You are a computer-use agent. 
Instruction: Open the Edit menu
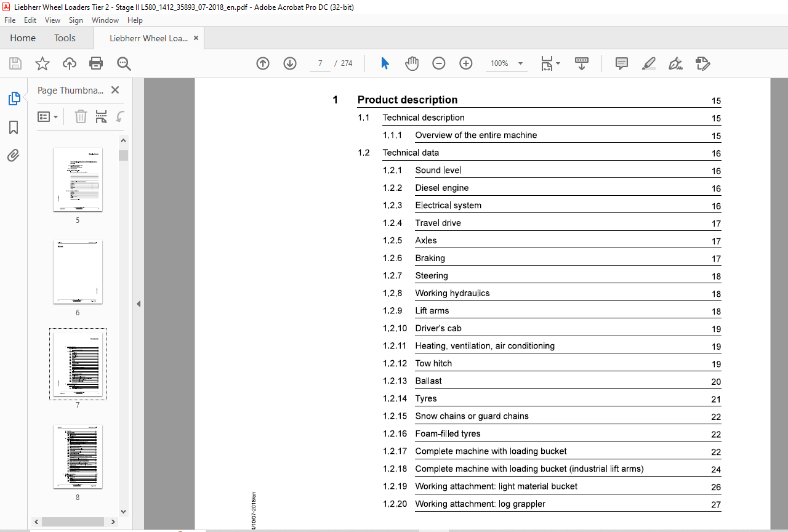click(30, 20)
